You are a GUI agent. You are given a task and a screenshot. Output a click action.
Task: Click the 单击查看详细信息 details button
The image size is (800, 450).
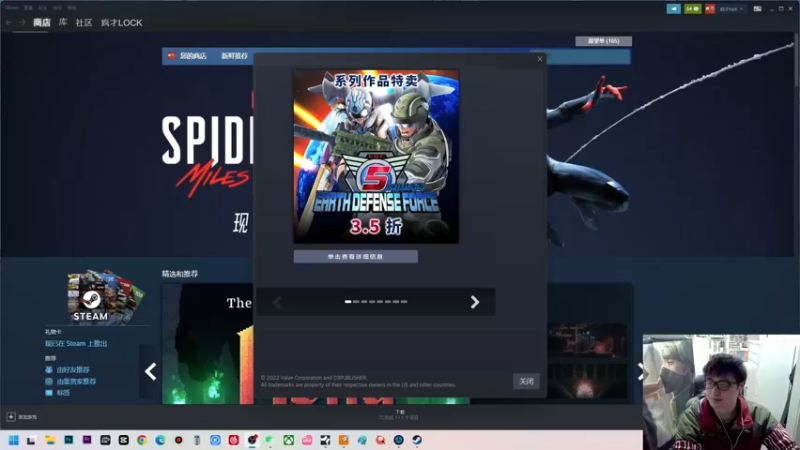click(x=356, y=257)
